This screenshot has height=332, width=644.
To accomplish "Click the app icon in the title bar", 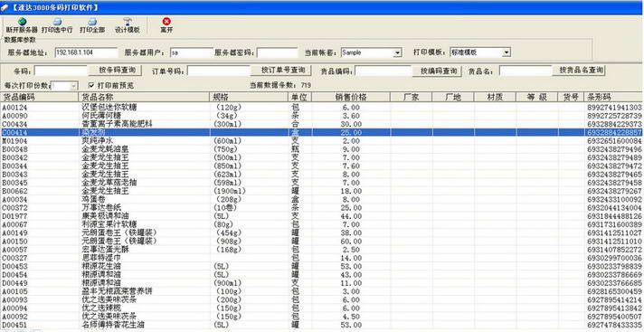I will click(5, 7).
